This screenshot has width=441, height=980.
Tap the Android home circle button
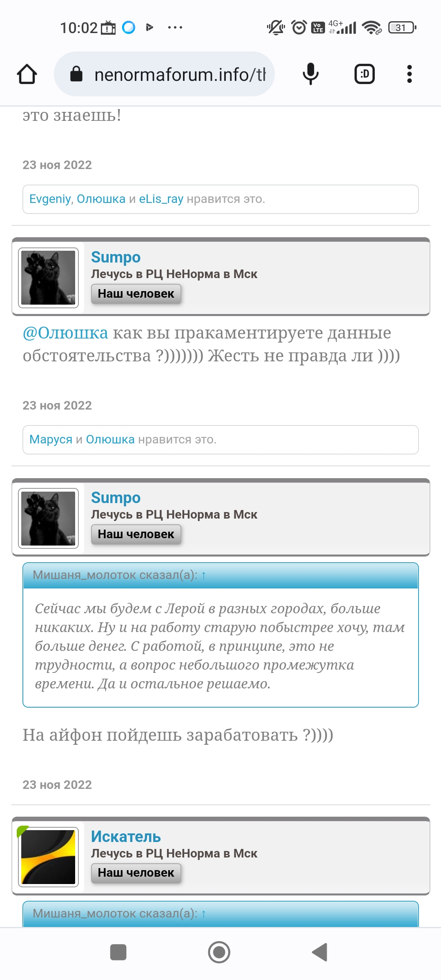pyautogui.click(x=219, y=953)
